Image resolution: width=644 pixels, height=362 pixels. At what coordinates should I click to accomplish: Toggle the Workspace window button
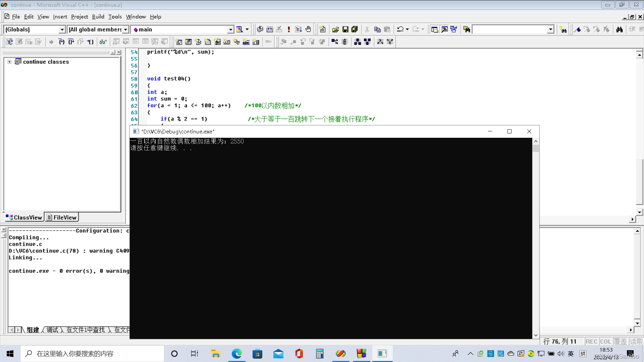[434, 29]
